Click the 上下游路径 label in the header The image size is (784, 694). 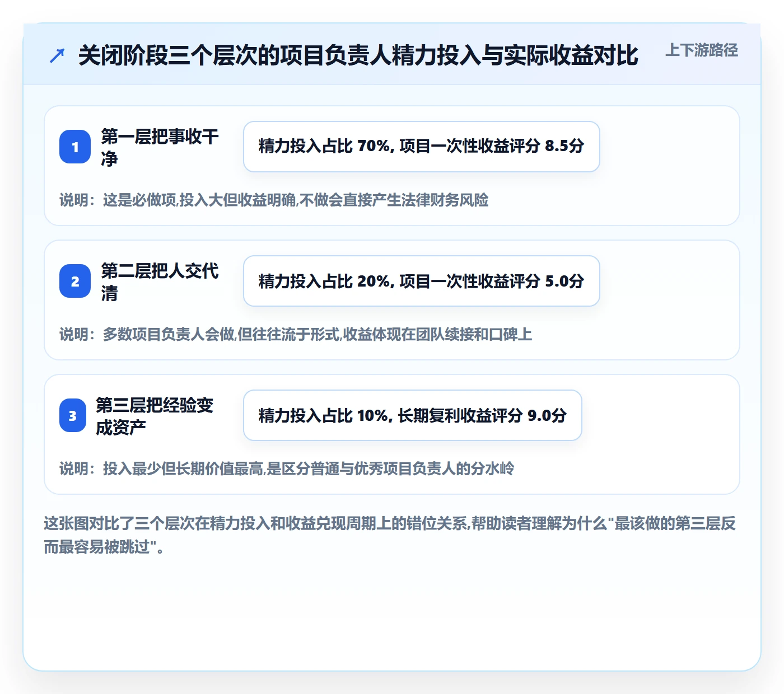[x=702, y=50]
